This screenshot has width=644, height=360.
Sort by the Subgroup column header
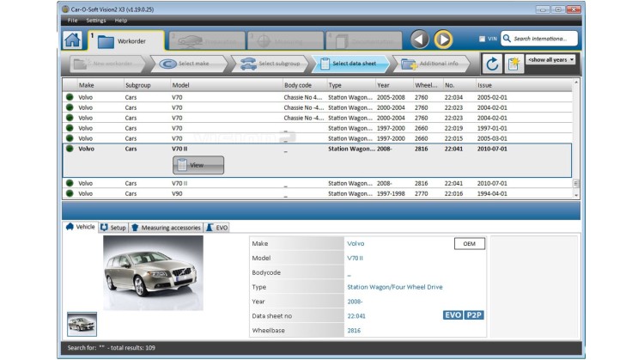pyautogui.click(x=138, y=85)
